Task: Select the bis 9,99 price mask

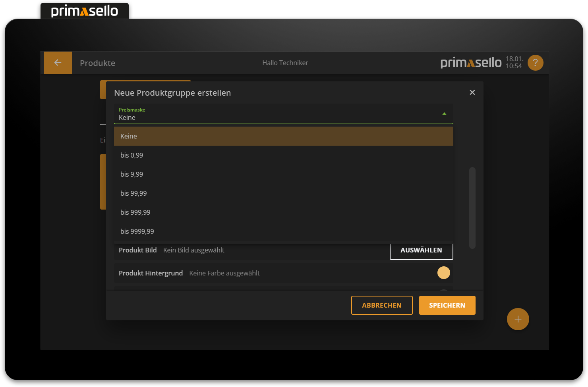Action: point(283,174)
